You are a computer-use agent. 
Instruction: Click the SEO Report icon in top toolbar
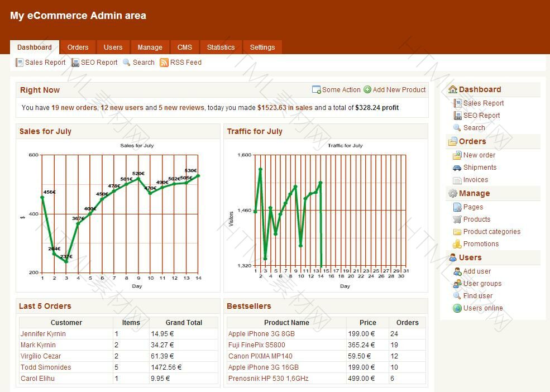[75, 63]
